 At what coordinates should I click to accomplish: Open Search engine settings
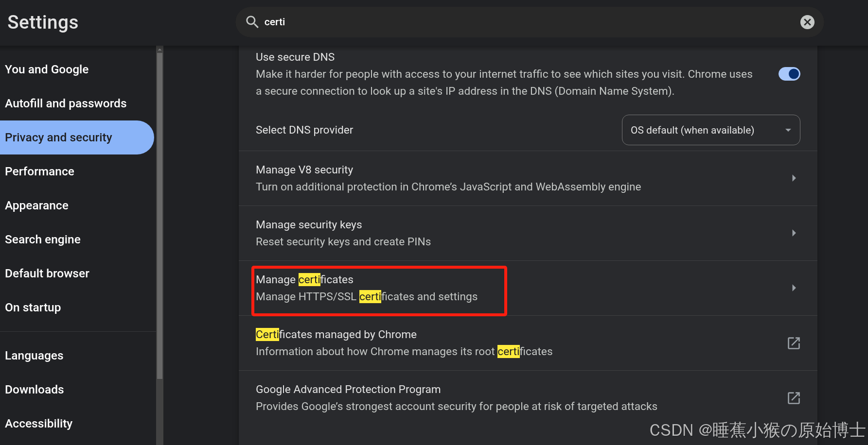coord(43,240)
